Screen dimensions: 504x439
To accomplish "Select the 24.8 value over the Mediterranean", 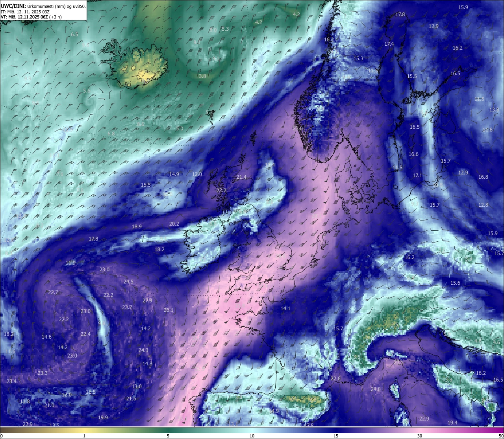I will click(x=376, y=389).
